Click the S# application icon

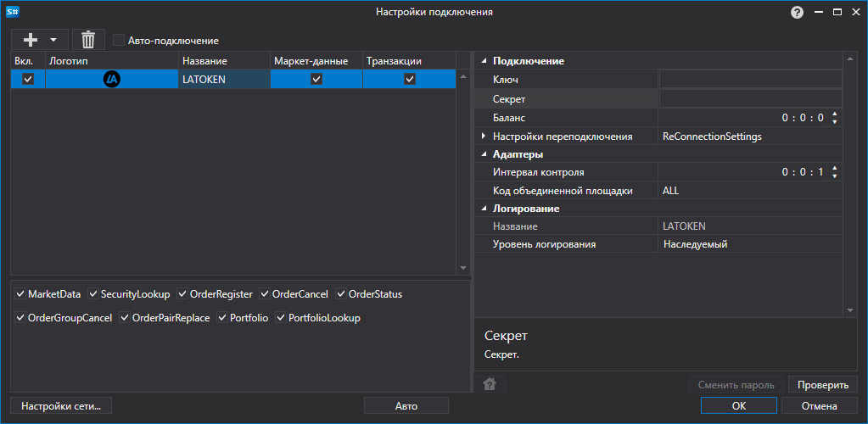pos(11,12)
